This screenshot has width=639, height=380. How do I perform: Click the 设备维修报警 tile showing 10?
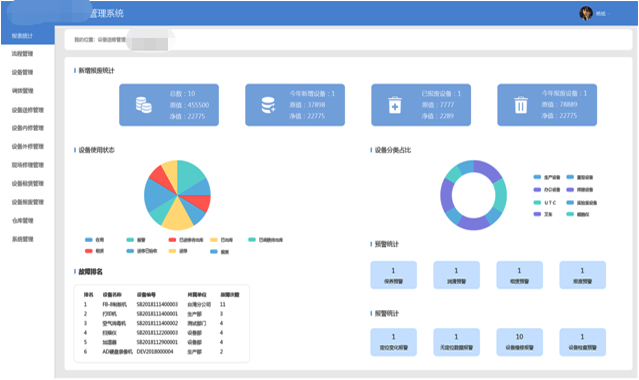pyautogui.click(x=520, y=342)
